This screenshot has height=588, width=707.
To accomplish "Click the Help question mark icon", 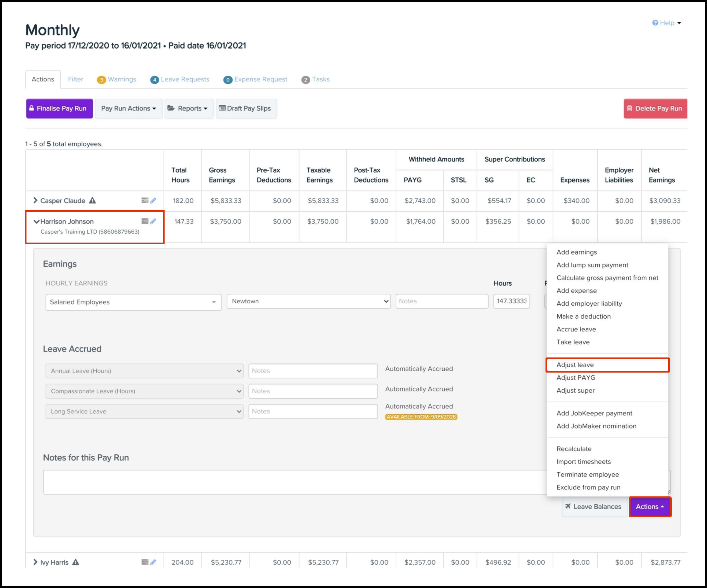I will click(x=655, y=23).
